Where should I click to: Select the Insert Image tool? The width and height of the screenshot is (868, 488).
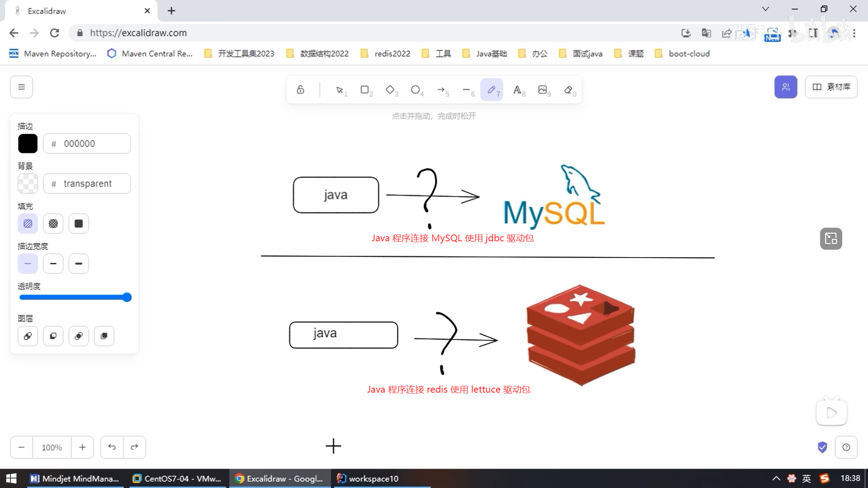pyautogui.click(x=542, y=89)
